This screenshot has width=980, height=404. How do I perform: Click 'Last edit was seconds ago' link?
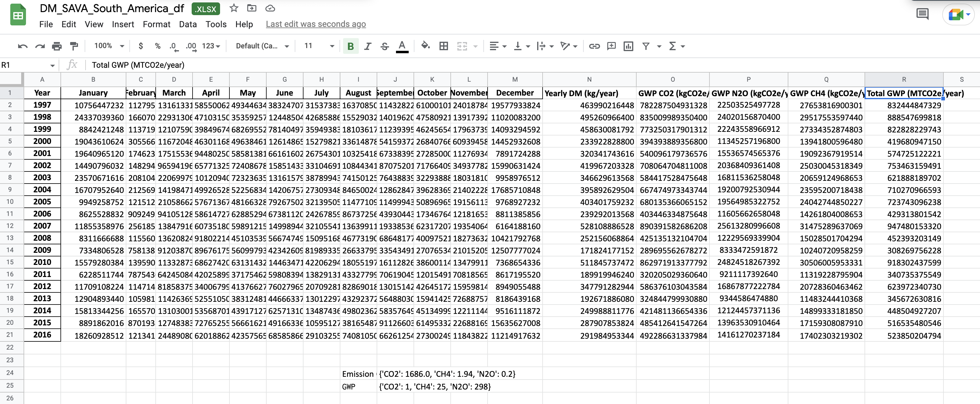316,24
